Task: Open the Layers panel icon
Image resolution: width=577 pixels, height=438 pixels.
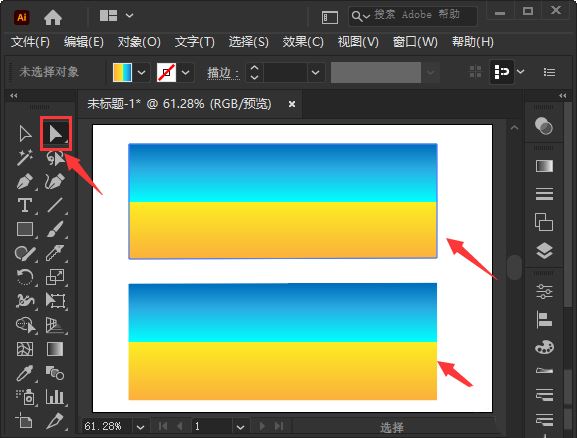Action: pos(544,251)
